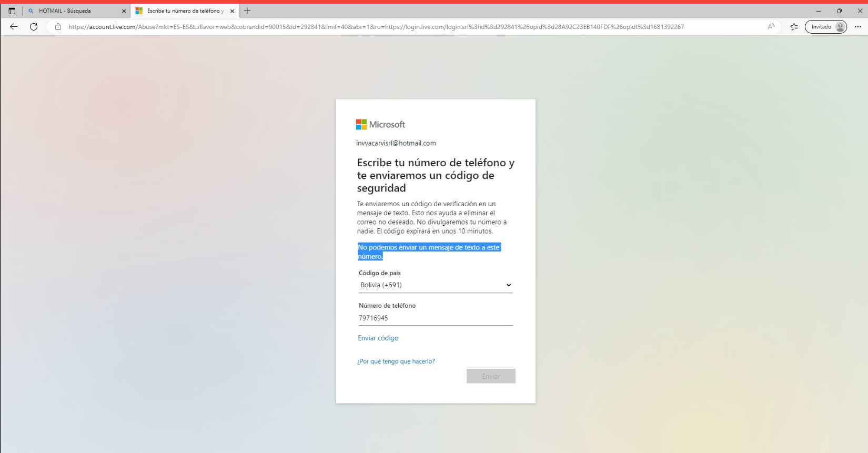The width and height of the screenshot is (868, 453).
Task: Close the Escribe tu número de teléfono tab
Action: [232, 11]
